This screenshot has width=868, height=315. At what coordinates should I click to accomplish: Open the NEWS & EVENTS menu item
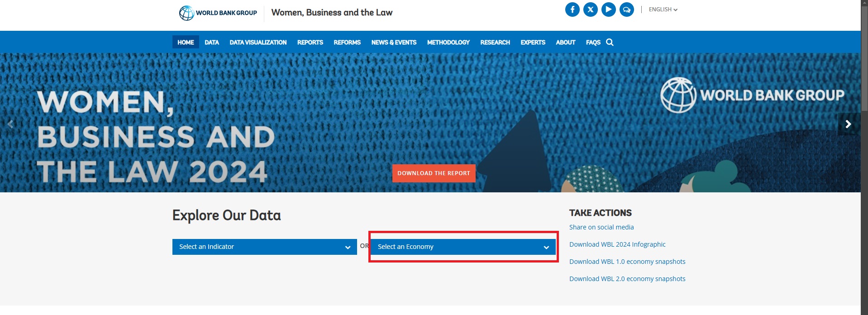tap(394, 42)
